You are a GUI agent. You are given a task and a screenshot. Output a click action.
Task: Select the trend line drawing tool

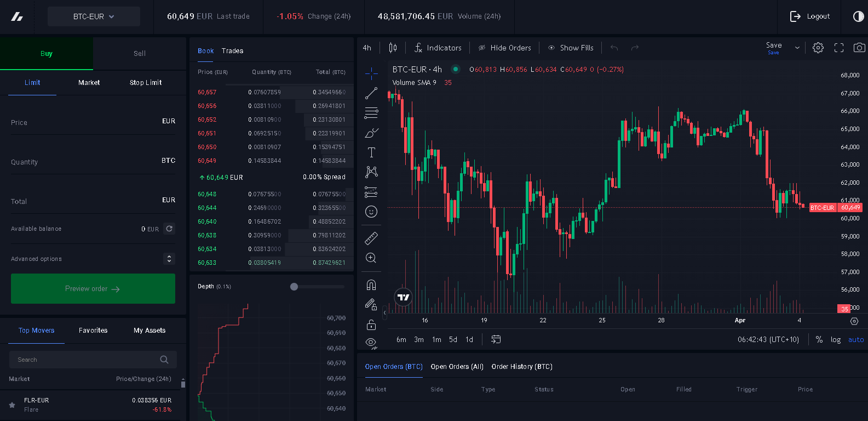[x=371, y=93]
